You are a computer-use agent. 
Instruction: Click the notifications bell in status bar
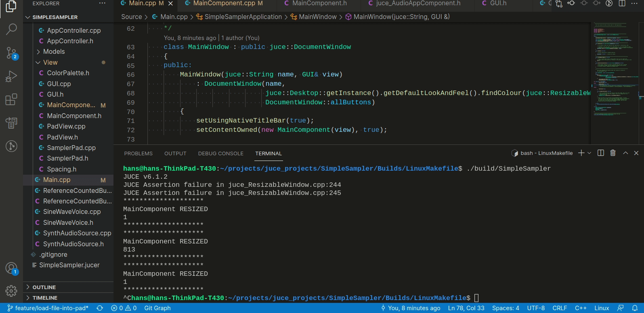pyautogui.click(x=635, y=308)
